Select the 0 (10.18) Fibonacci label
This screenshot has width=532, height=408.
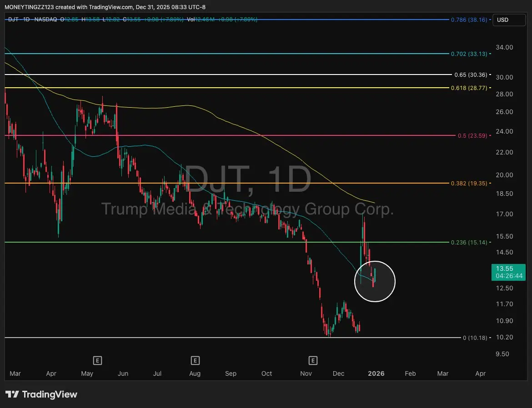tap(475, 338)
